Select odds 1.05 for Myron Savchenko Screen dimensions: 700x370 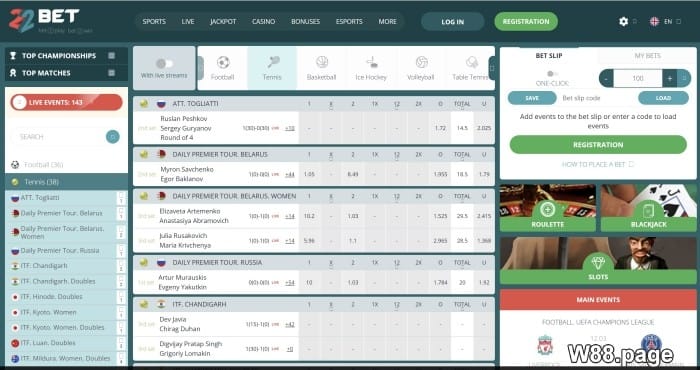309,175
